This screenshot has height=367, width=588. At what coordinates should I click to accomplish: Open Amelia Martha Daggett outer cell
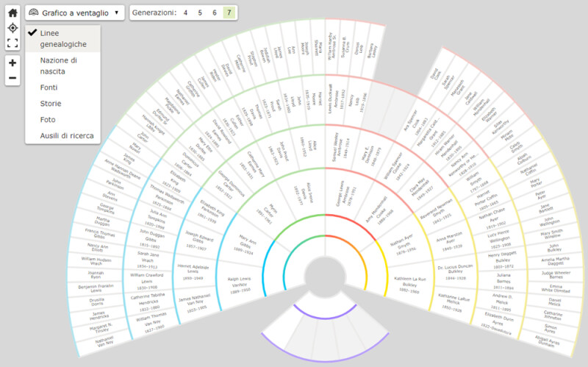[x=555, y=261]
